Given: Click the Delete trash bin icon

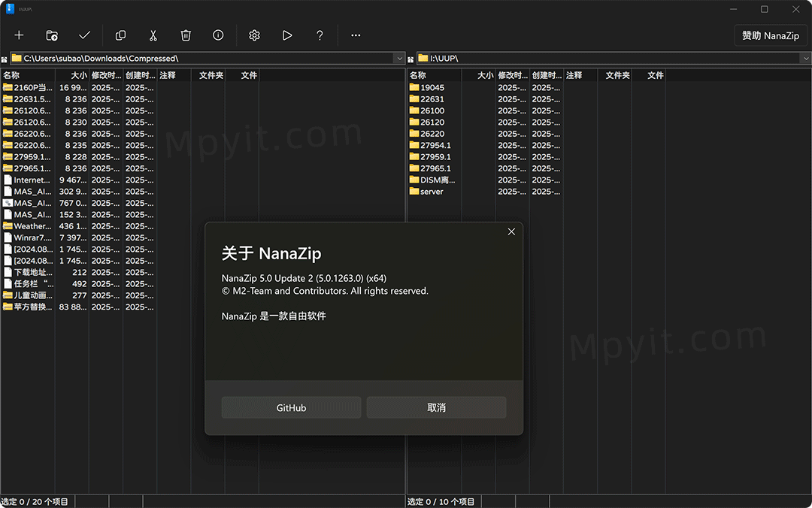Looking at the screenshot, I should tap(186, 35).
